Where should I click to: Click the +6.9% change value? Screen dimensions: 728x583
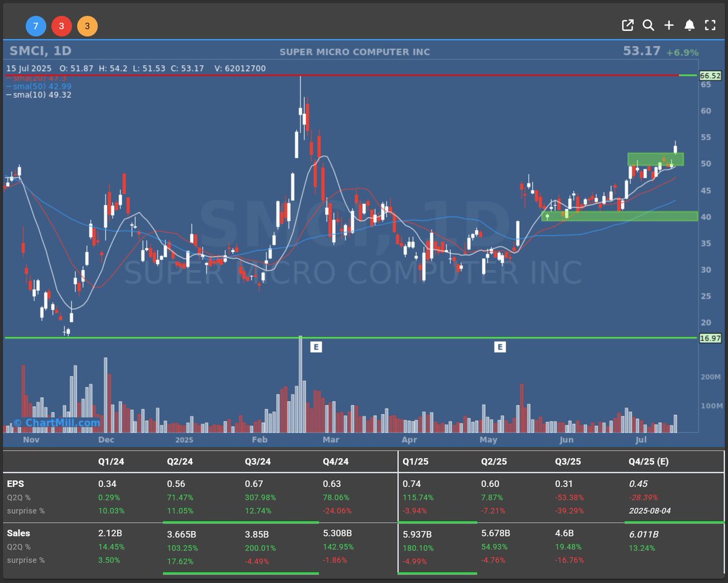point(682,52)
